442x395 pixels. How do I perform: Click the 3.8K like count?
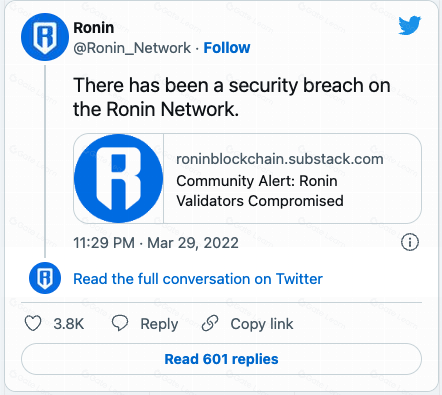(69, 324)
